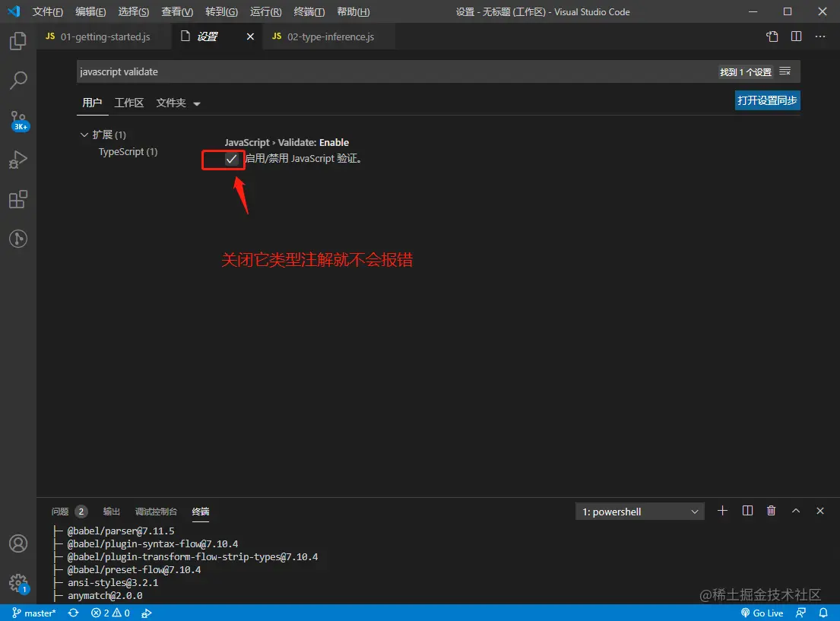
Task: Split the terminal panel
Action: pyautogui.click(x=747, y=511)
